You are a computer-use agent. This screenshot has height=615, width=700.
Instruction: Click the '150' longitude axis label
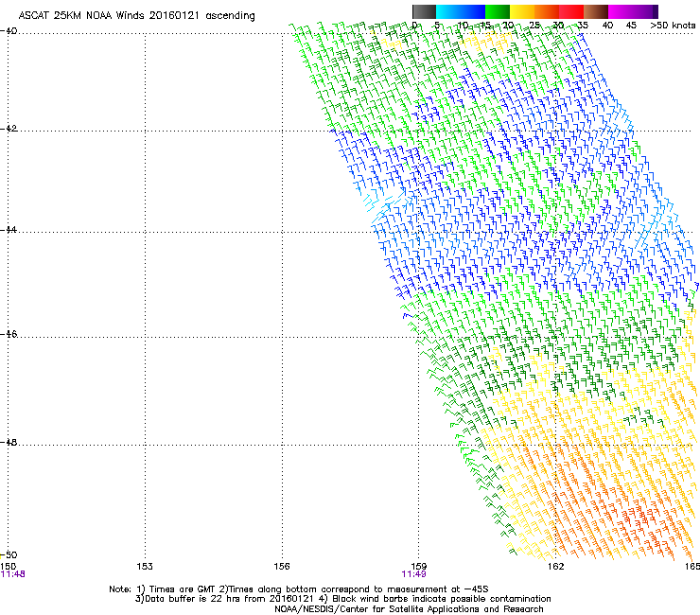point(8,567)
